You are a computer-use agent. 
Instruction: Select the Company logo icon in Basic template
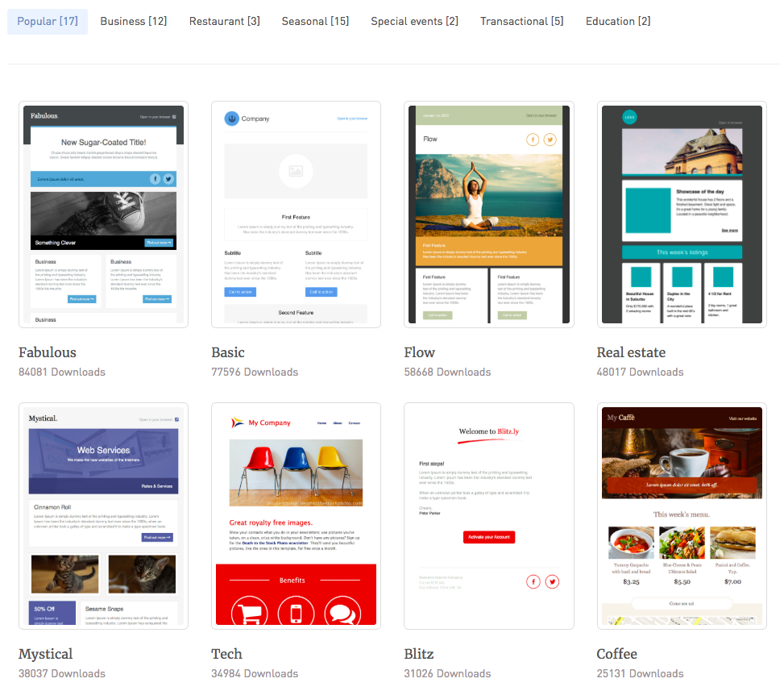tap(232, 119)
